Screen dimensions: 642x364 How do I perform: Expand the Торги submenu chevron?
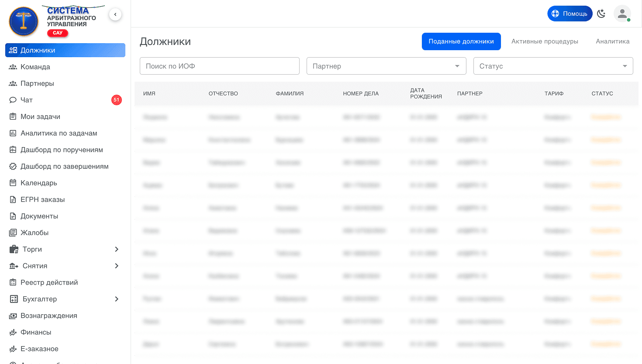tap(117, 249)
